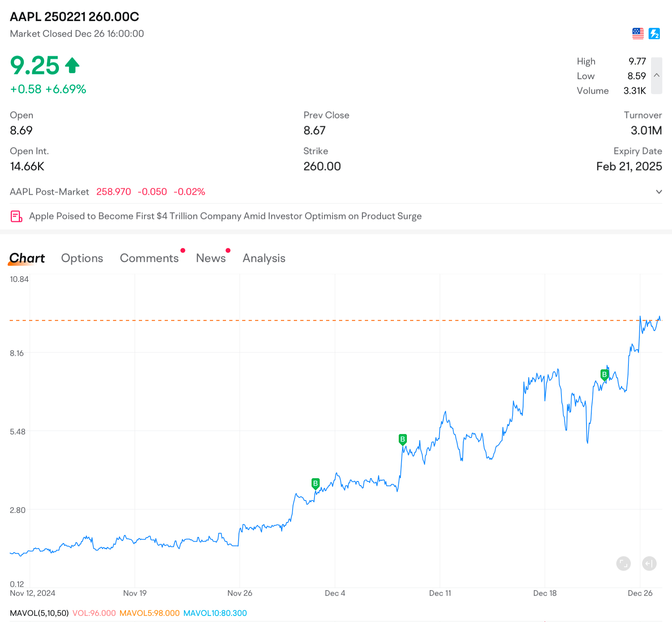Collapse the High Low Volume stats panel
This screenshot has width=672, height=622.
[x=657, y=76]
